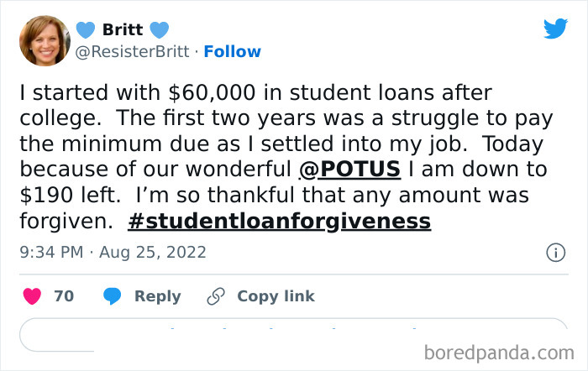
Task: Open Britt's profile photo
Action: click(45, 41)
